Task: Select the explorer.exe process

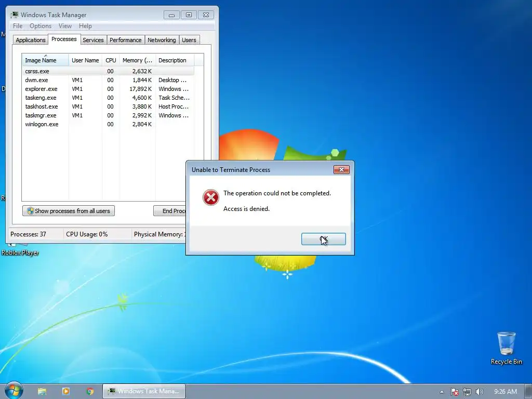Action: [109, 89]
